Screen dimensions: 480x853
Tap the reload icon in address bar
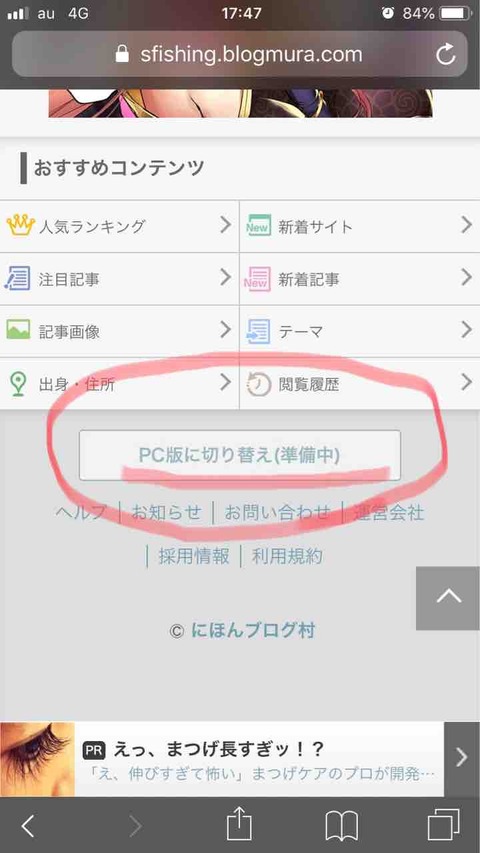point(446,54)
